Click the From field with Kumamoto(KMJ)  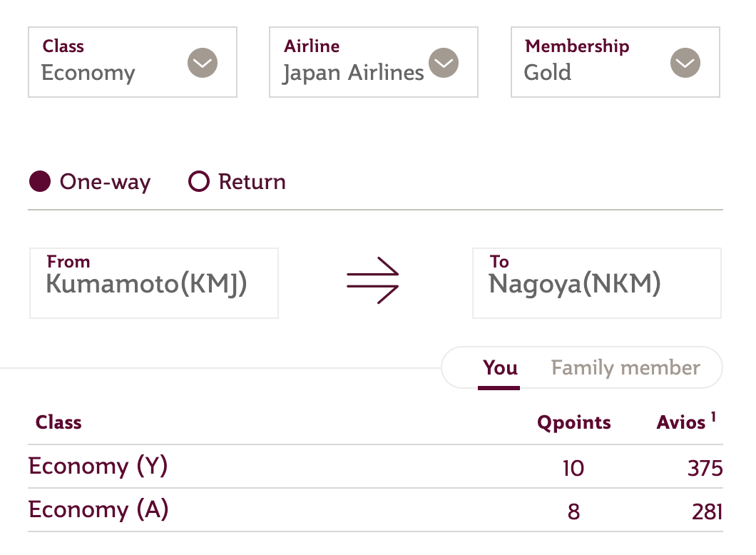click(x=153, y=283)
